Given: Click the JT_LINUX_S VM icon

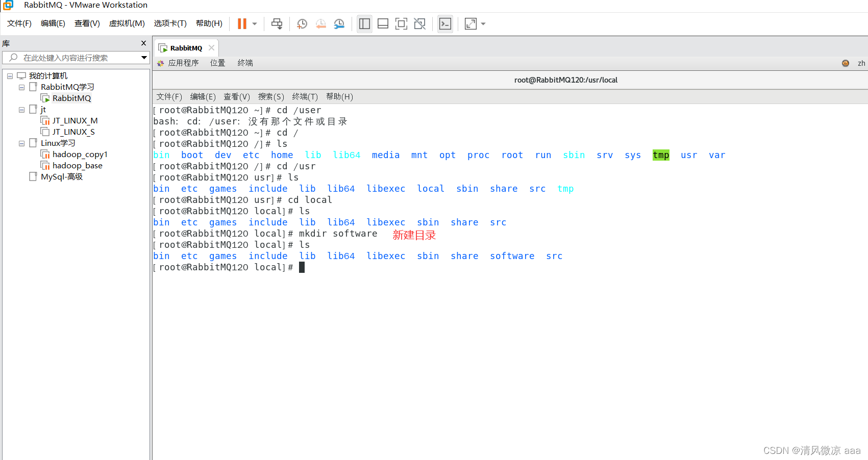Looking at the screenshot, I should 45,132.
